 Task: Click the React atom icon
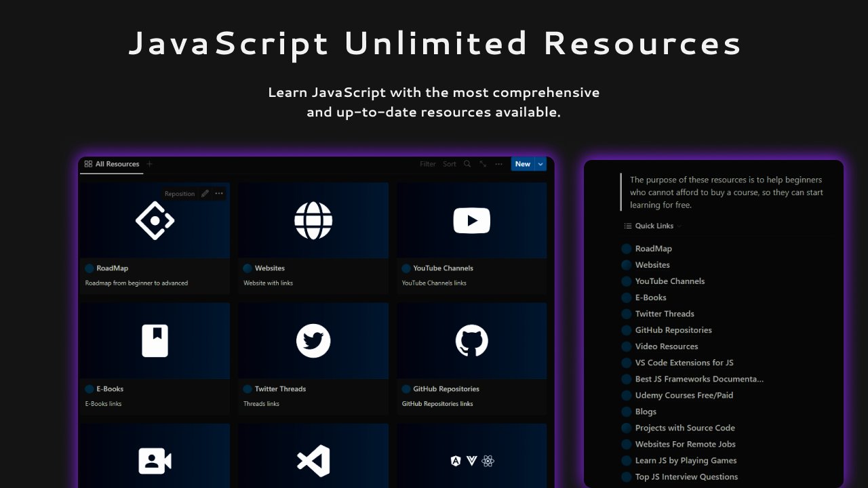[x=490, y=461]
